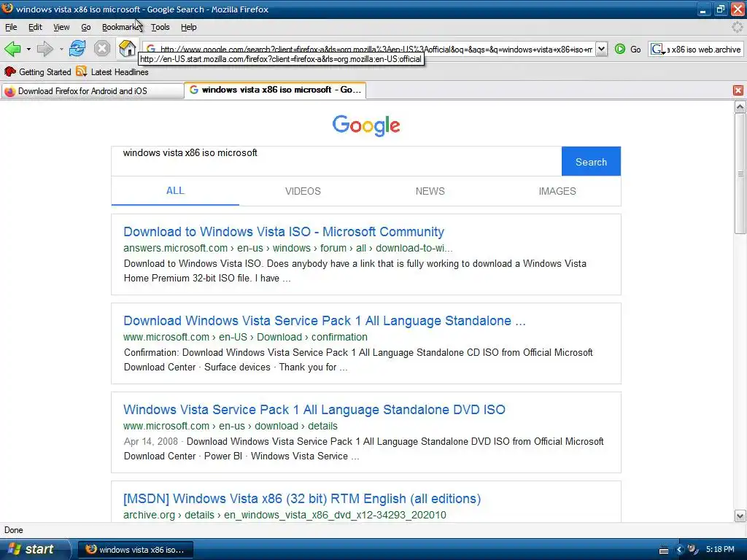Viewport: 747px width, 560px height.
Task: Click the tray icon left of the clock
Action: click(x=693, y=550)
